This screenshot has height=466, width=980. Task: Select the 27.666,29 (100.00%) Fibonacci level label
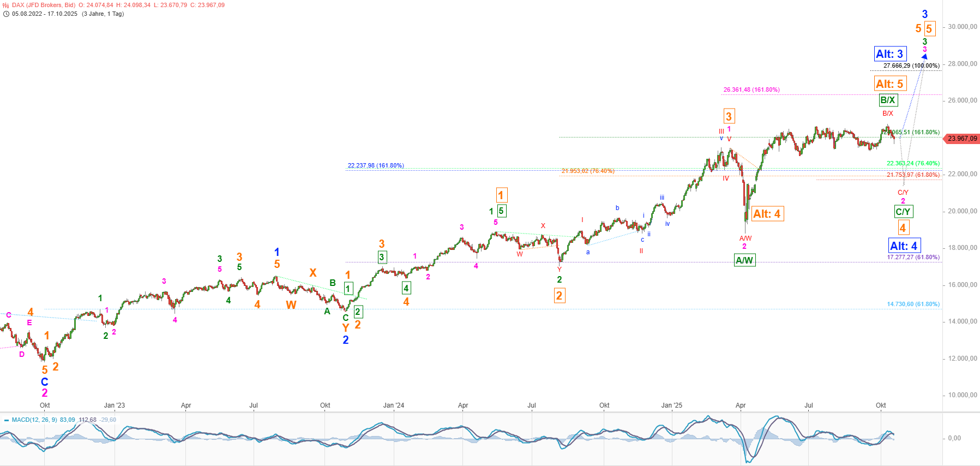coord(911,65)
